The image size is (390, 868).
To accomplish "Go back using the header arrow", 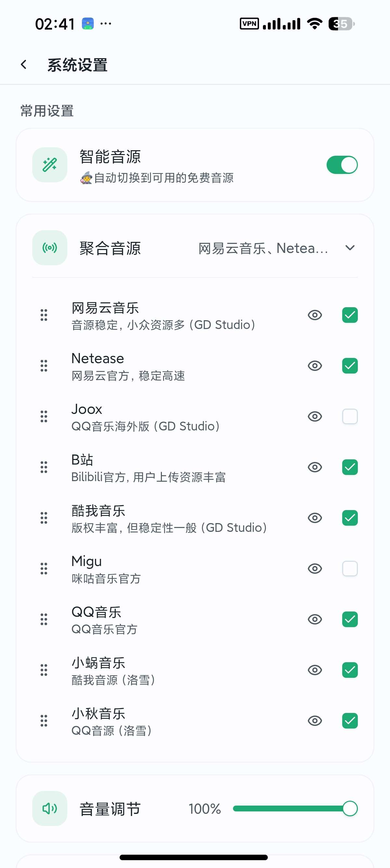I will tap(24, 64).
